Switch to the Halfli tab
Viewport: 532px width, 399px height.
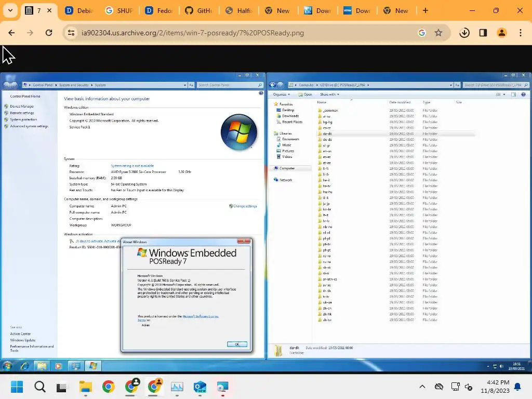coord(238,10)
